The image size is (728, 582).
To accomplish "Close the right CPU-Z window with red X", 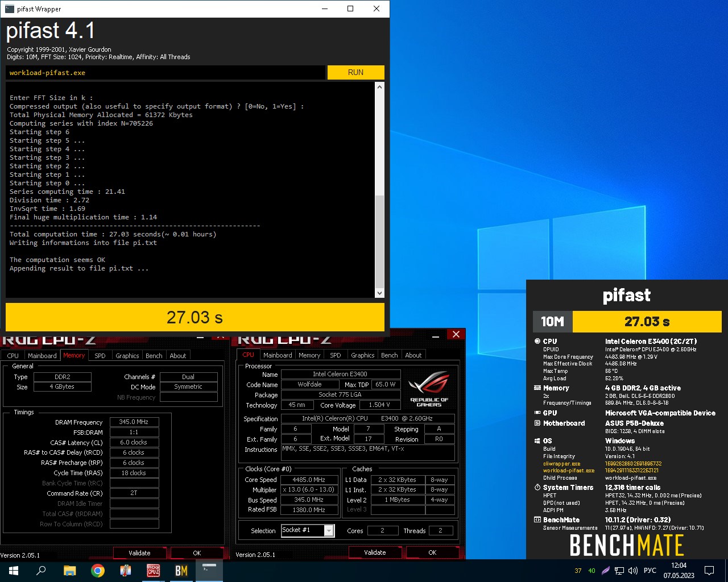I will [x=456, y=334].
